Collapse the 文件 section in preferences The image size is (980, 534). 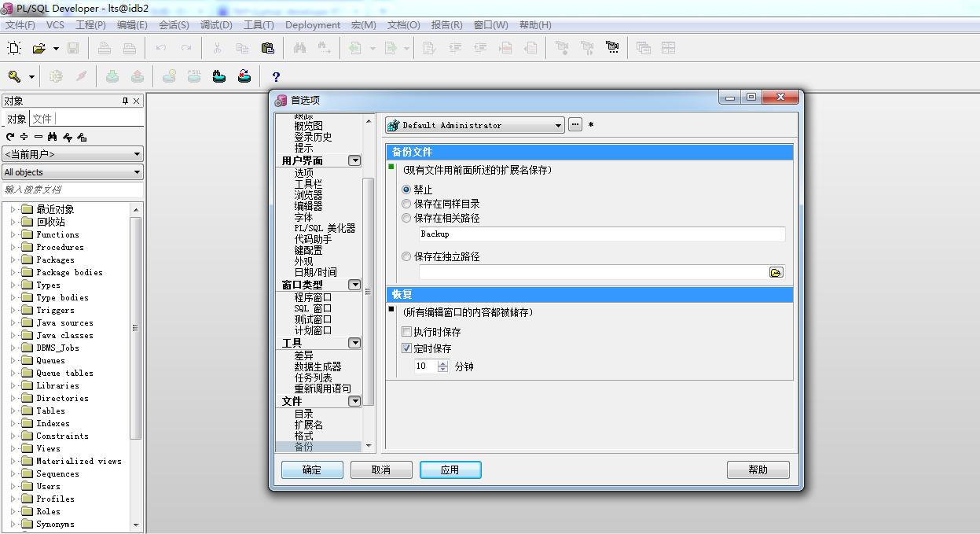click(x=354, y=401)
